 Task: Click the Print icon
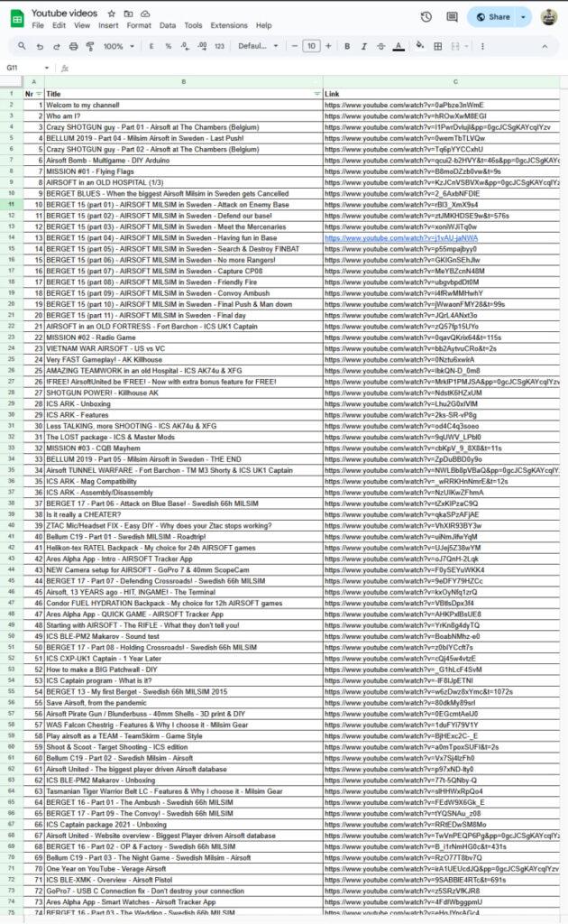(x=71, y=46)
